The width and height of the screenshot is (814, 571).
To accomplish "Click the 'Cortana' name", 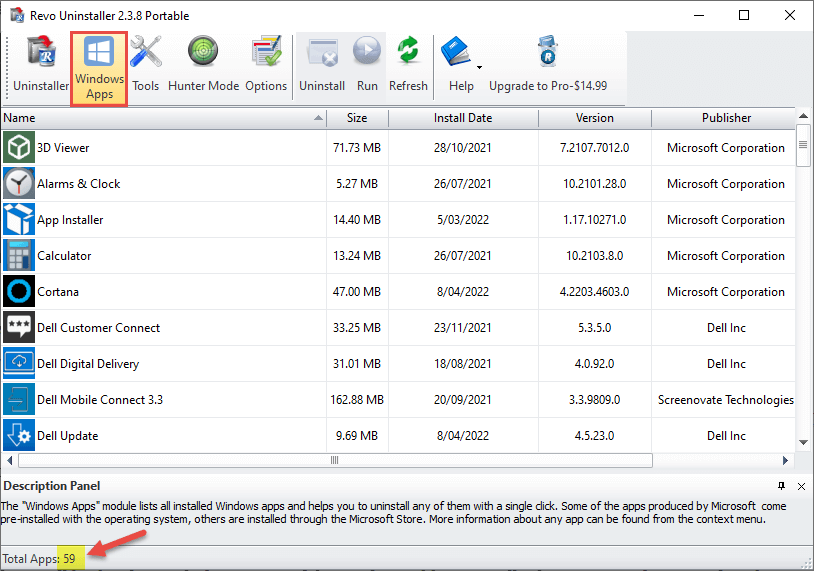I will tap(58, 292).
